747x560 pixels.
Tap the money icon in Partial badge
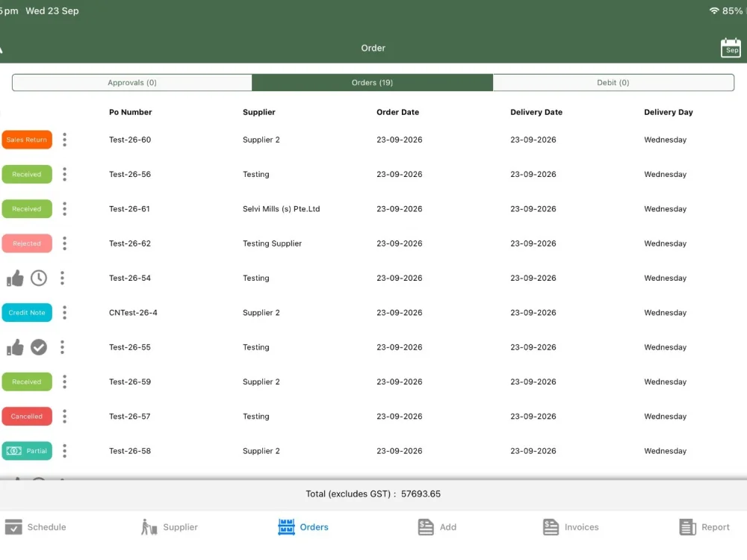(13, 451)
